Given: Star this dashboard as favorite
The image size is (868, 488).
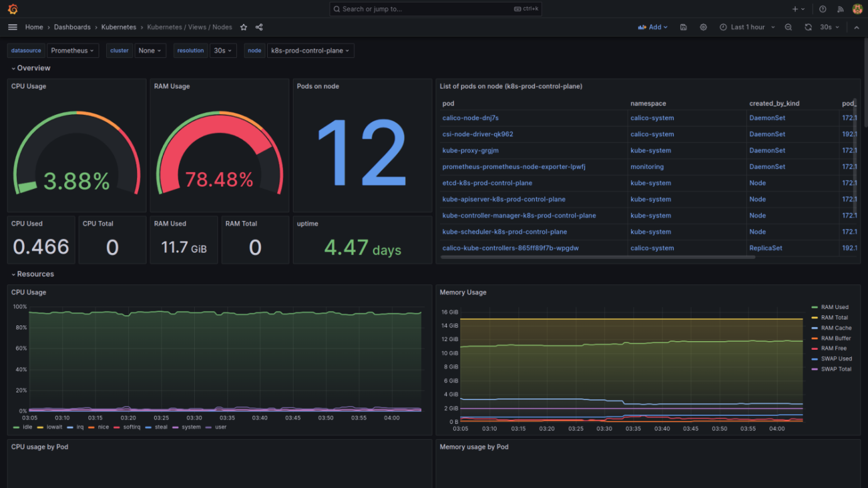Looking at the screenshot, I should [x=244, y=27].
